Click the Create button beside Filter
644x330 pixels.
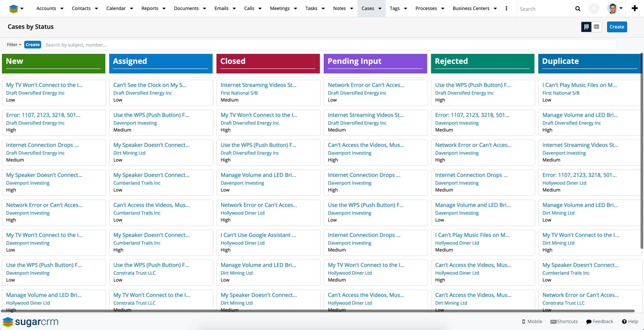33,45
